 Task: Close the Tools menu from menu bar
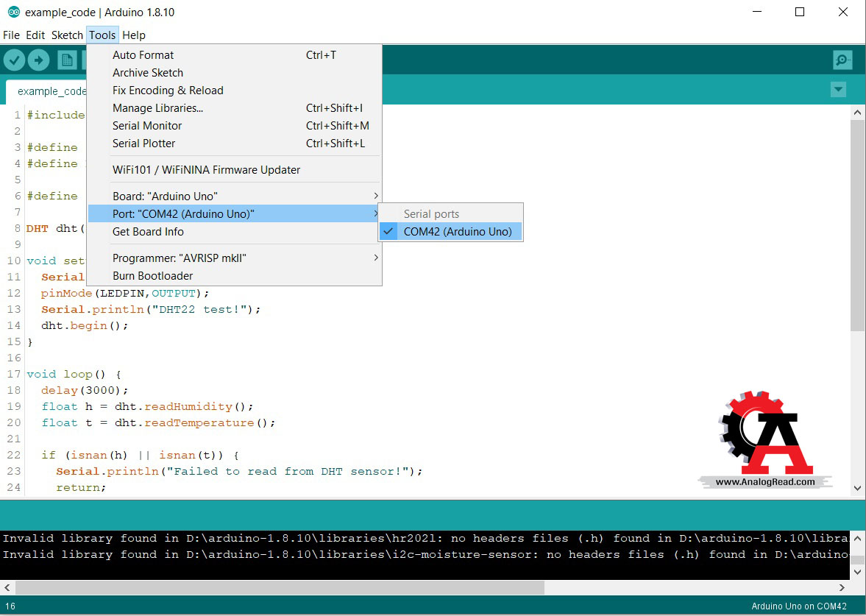pos(102,35)
